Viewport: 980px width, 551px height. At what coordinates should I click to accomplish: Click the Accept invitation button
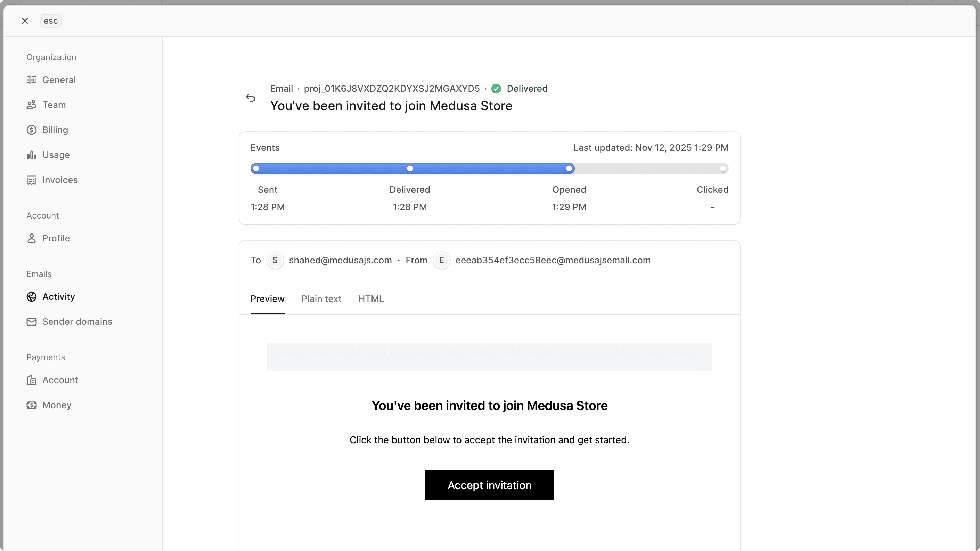coord(489,485)
